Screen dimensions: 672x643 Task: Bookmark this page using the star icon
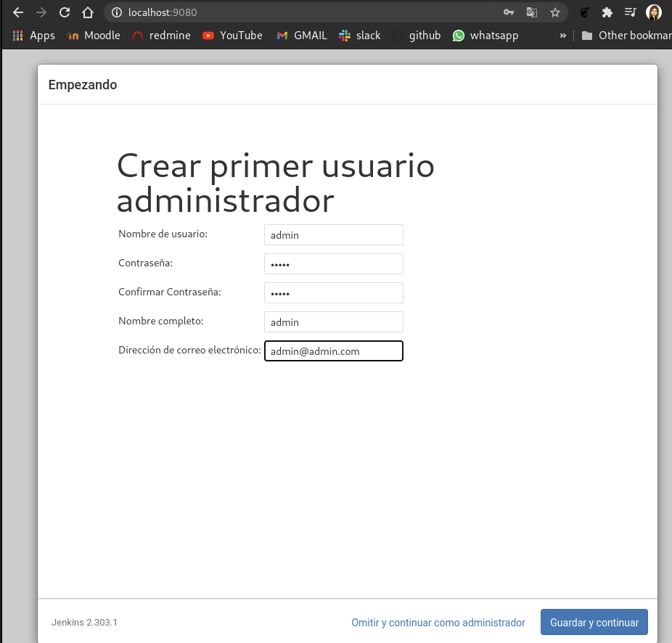pos(555,12)
